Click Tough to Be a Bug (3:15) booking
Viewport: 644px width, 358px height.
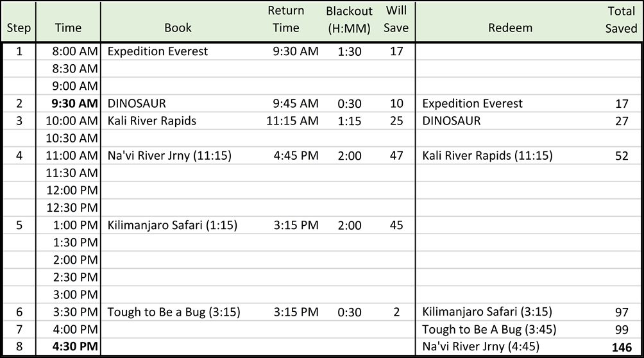click(x=173, y=312)
